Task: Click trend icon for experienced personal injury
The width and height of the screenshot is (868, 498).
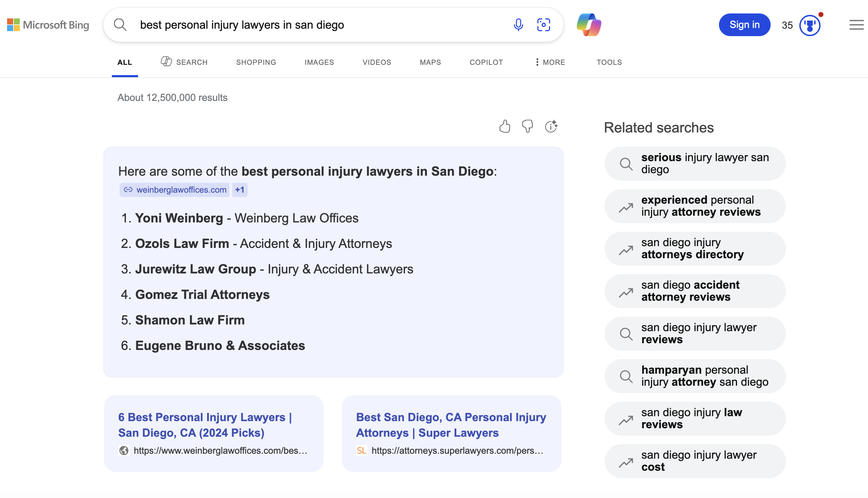Action: point(626,208)
